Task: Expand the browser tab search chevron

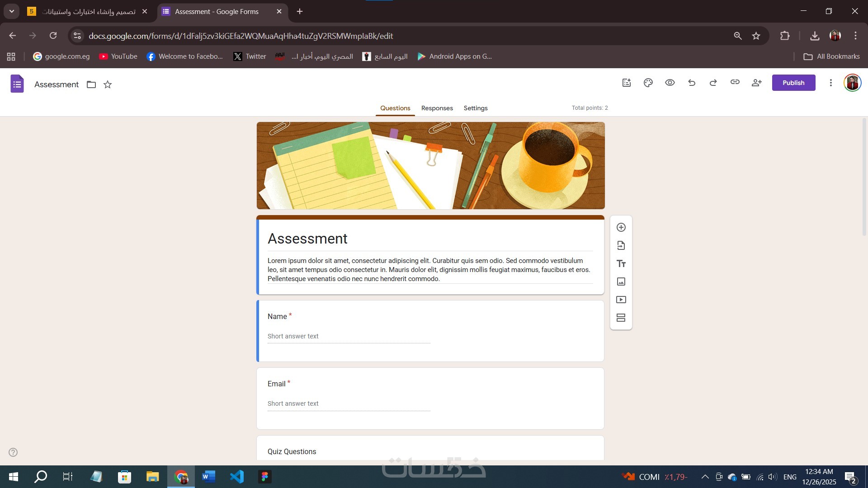Action: pos(12,11)
